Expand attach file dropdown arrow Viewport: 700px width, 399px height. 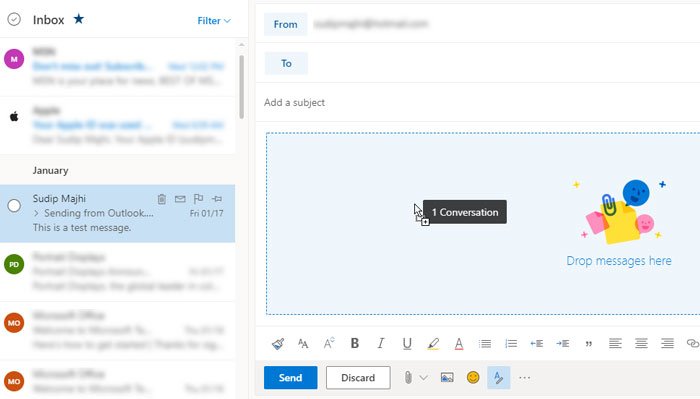click(x=423, y=378)
